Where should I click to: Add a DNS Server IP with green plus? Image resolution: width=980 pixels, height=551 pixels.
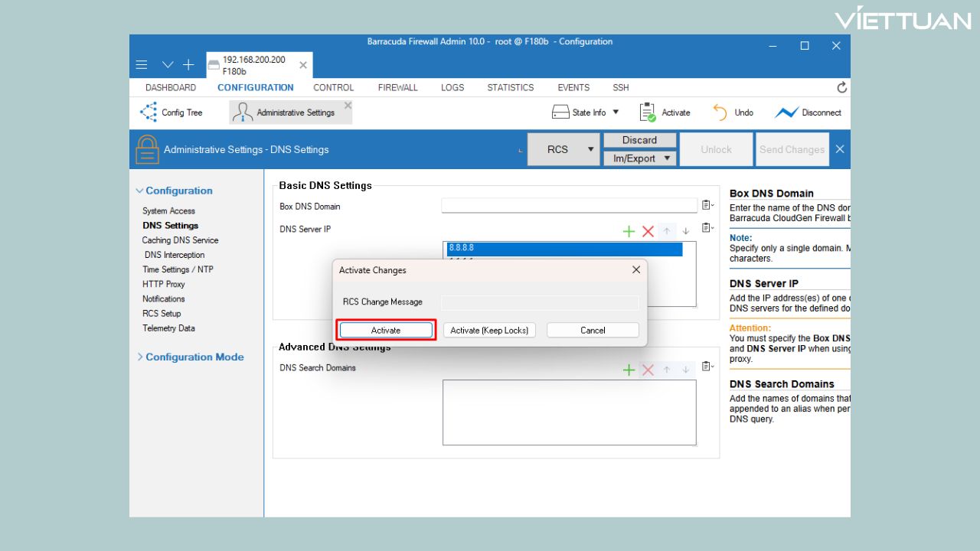coord(629,231)
